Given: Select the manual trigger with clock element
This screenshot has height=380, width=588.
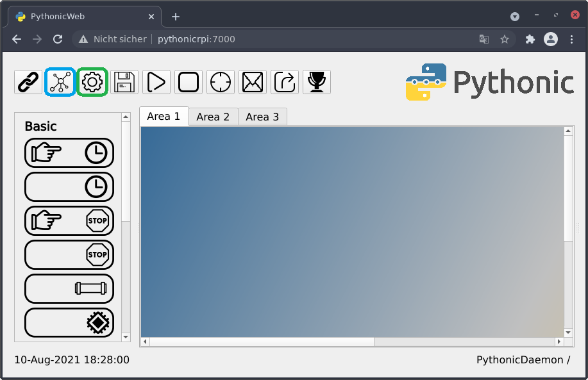Looking at the screenshot, I should [x=69, y=153].
